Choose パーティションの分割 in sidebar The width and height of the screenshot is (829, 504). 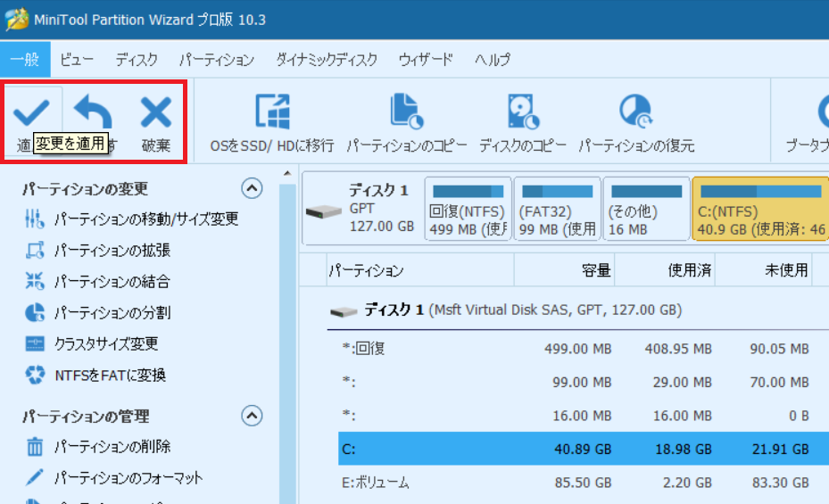[97, 313]
